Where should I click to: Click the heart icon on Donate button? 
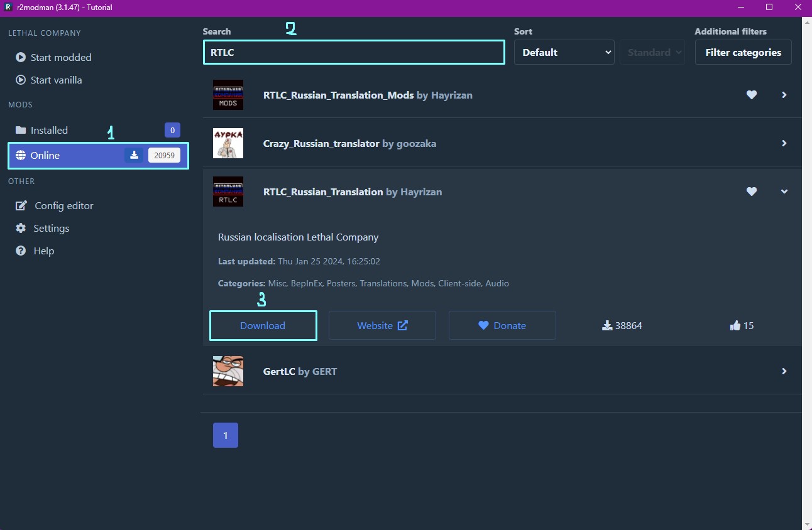tap(483, 325)
